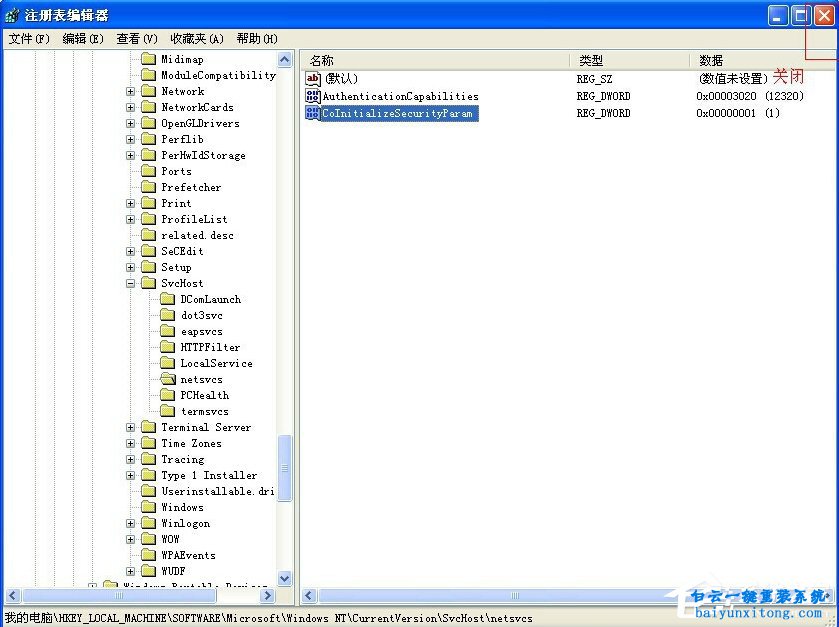Screen dimensions: 839x627
Task: Click the vertical scrollbar down arrow
Action: click(x=285, y=579)
